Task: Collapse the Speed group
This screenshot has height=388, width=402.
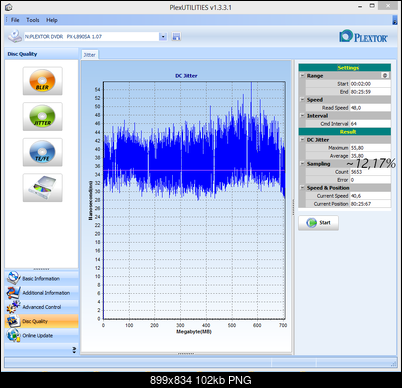Action: (302, 100)
